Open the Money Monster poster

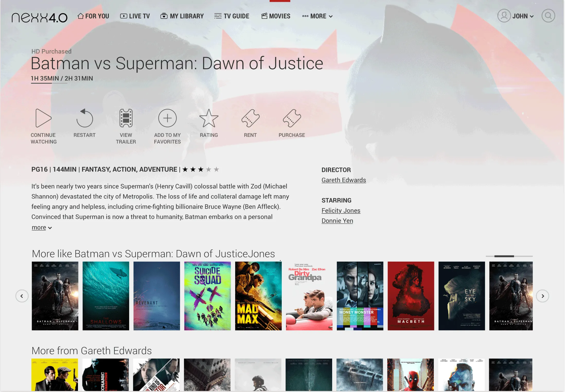click(x=360, y=296)
